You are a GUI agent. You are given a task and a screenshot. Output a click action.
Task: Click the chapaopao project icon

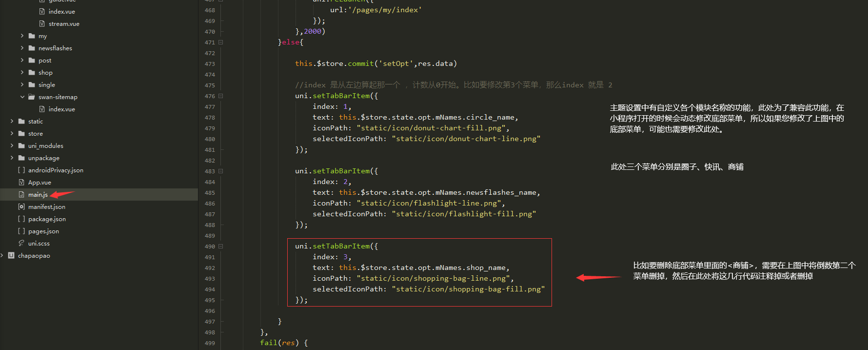tap(11, 256)
